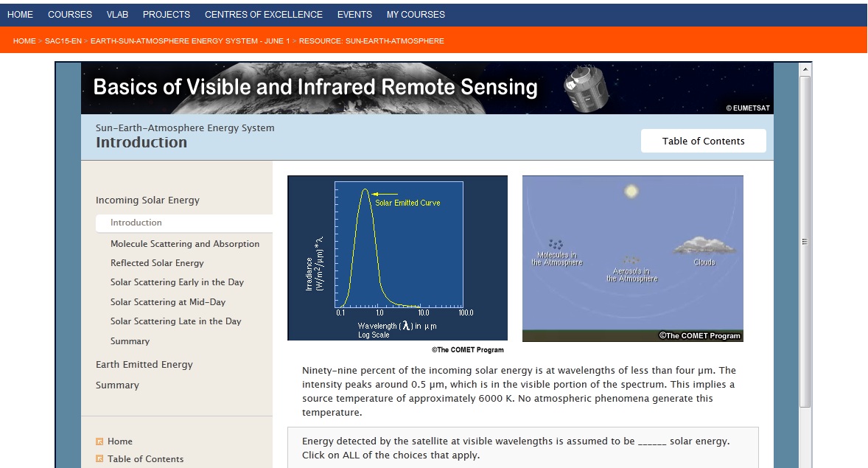Open the COURSES menu item
This screenshot has height=468, width=868.
click(70, 15)
